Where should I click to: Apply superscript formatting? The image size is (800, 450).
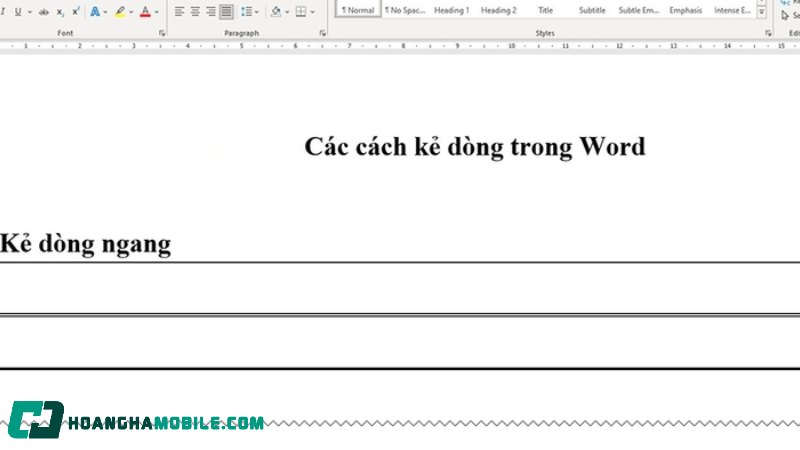click(x=76, y=11)
